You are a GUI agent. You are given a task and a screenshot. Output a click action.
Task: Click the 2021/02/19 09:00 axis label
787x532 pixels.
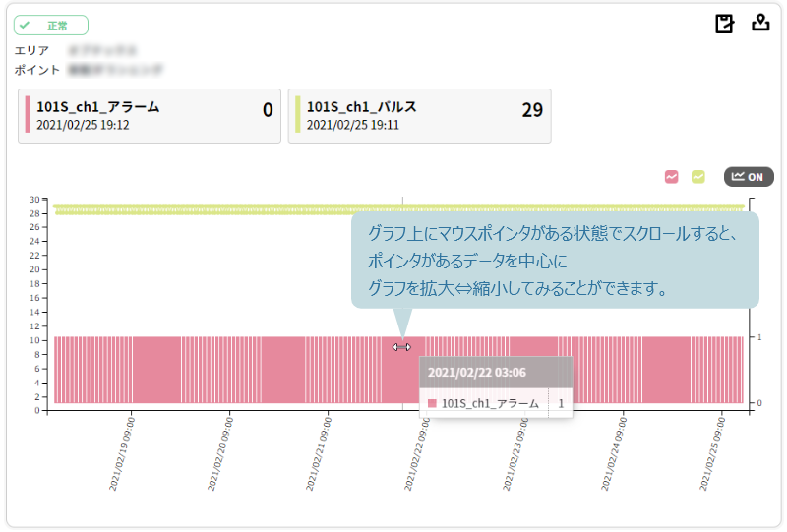tap(122, 454)
